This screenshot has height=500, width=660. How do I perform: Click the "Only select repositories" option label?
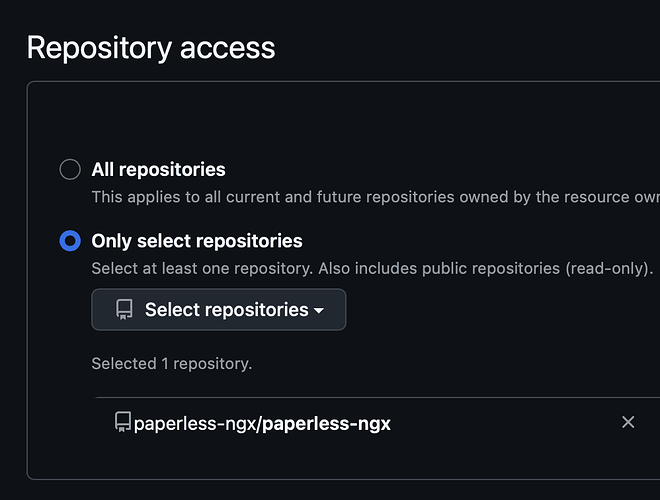pyautogui.click(x=196, y=241)
